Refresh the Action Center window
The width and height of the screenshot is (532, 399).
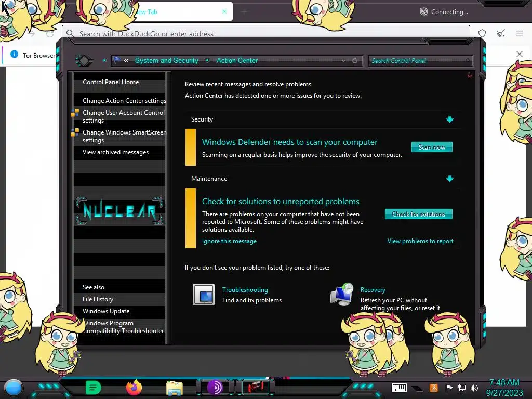[x=355, y=61]
